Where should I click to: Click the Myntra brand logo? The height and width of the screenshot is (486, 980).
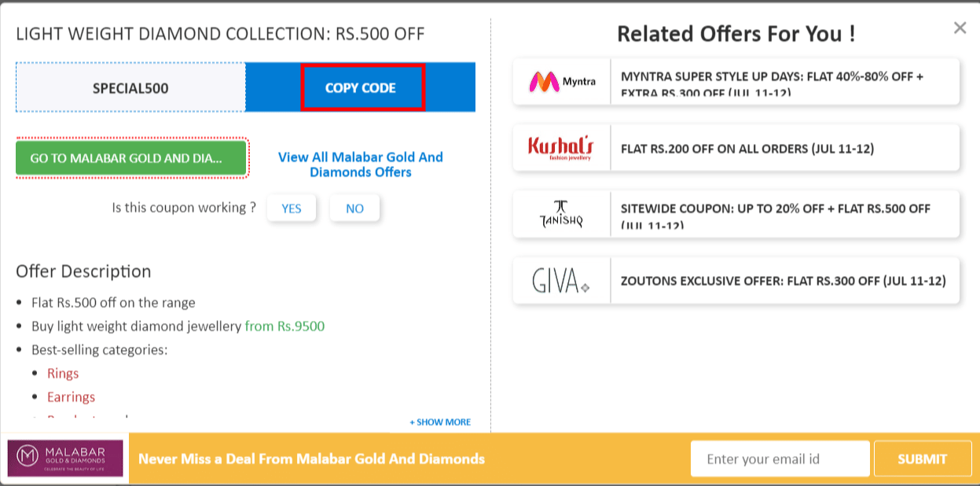(560, 80)
